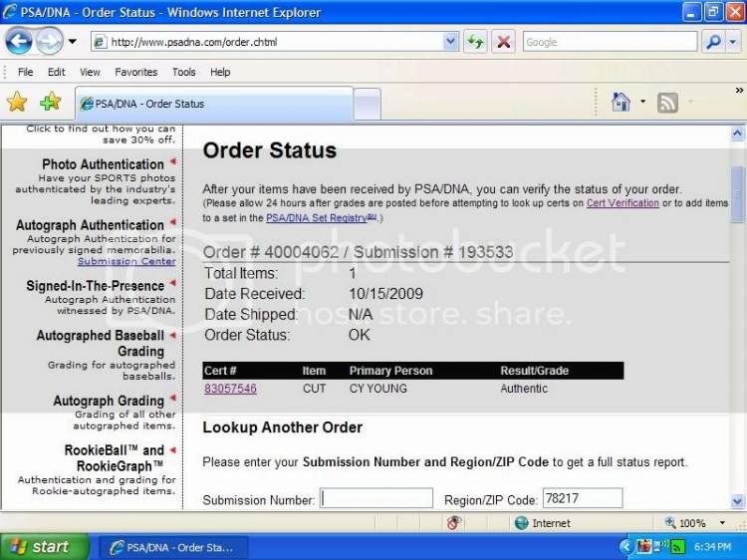Viewport: 747px width, 560px height.
Task: Open the Home button dropdown arrow
Action: click(642, 102)
